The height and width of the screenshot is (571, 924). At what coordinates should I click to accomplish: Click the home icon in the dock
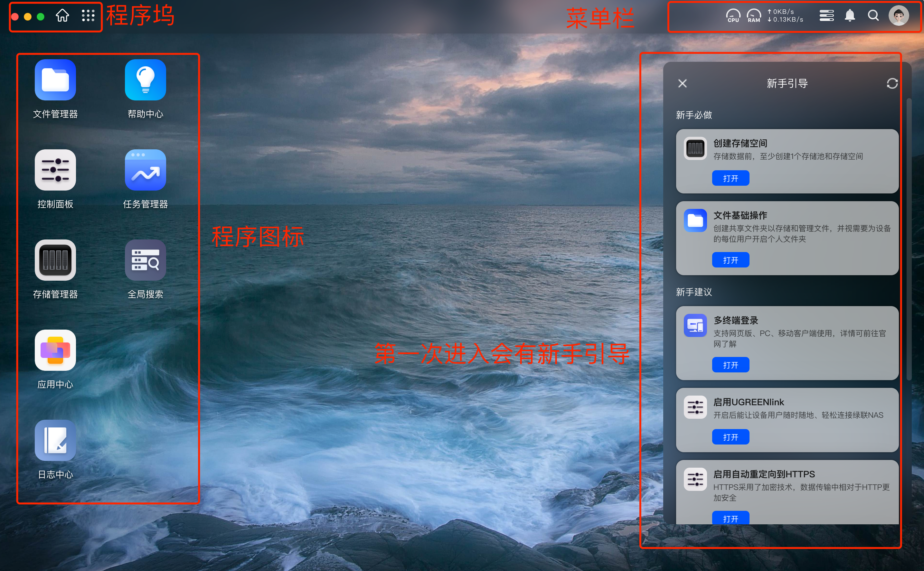[x=62, y=15]
